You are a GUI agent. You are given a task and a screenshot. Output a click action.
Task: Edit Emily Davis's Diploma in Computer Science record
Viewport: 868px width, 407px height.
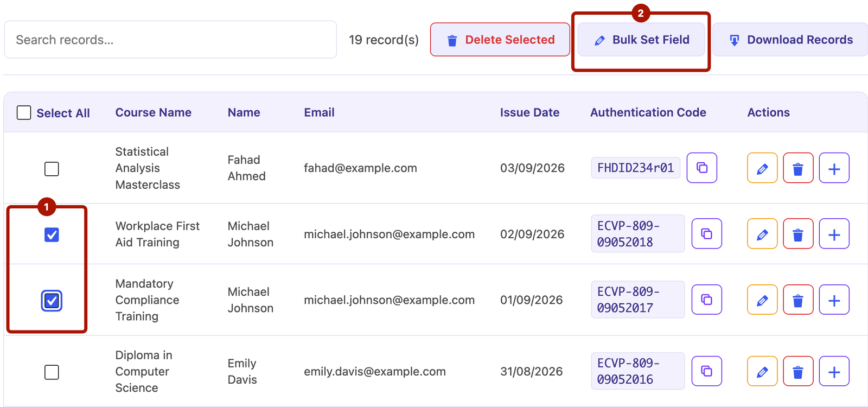(762, 372)
